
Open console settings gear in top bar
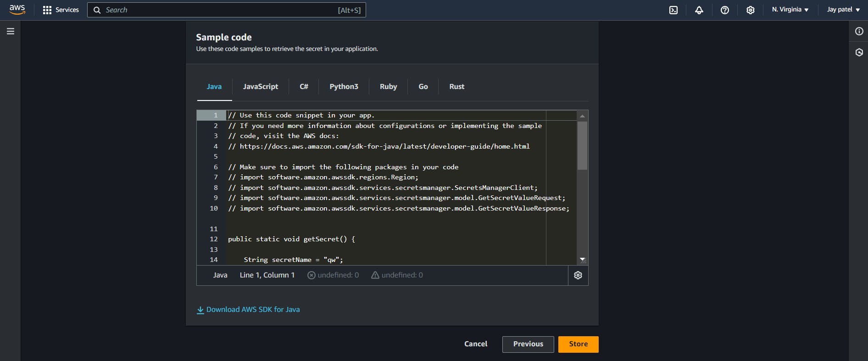[x=750, y=10]
